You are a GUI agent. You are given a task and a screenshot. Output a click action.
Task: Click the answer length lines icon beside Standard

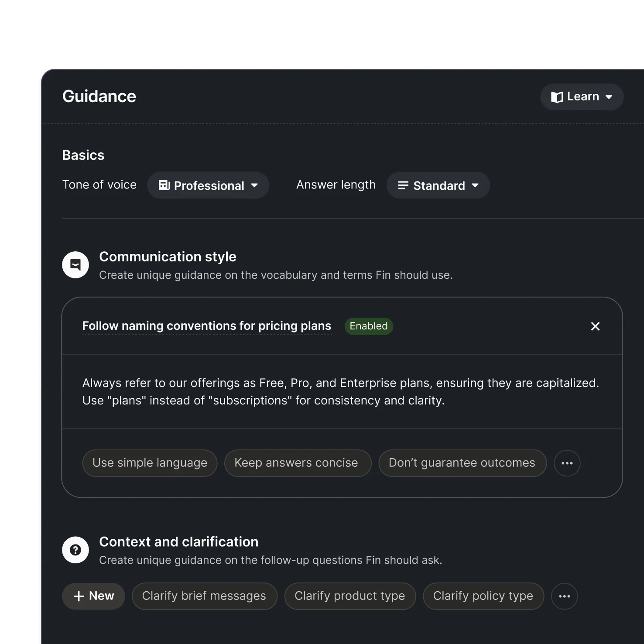coord(403,185)
